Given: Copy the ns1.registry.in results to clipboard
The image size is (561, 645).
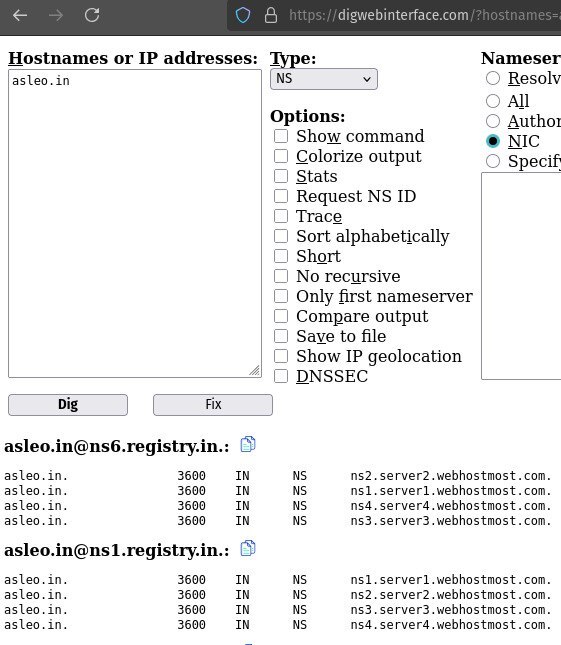Looking at the screenshot, I should [248, 548].
